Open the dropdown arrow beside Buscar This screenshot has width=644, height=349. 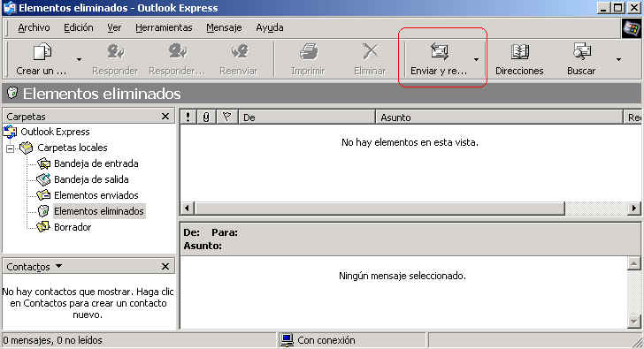tap(618, 60)
